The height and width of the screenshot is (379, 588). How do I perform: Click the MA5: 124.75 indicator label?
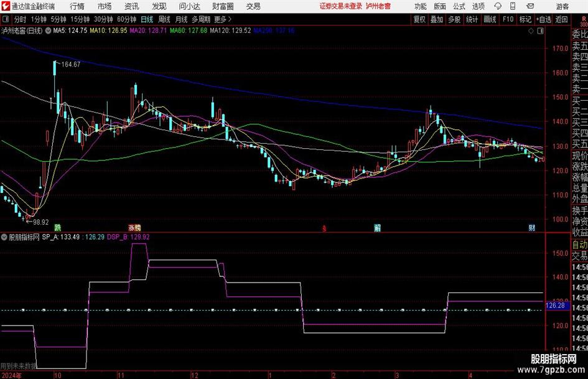(70, 30)
